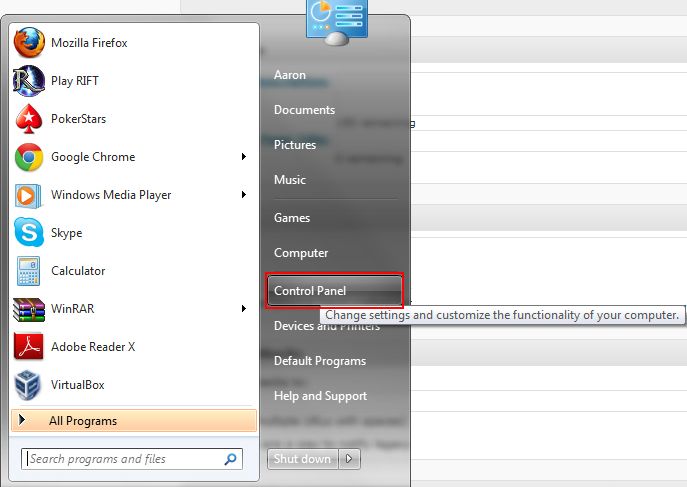Focus the Search programs and files box

(131, 459)
